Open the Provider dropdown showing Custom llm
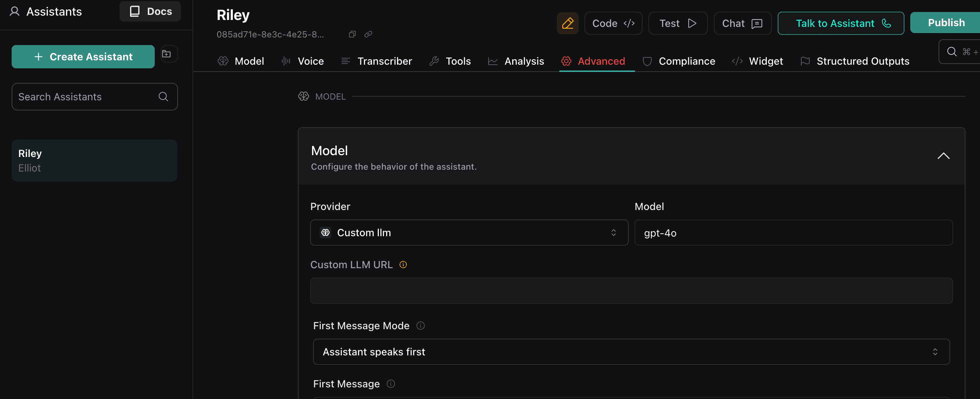Screen dimensions: 980x399 click(x=469, y=233)
